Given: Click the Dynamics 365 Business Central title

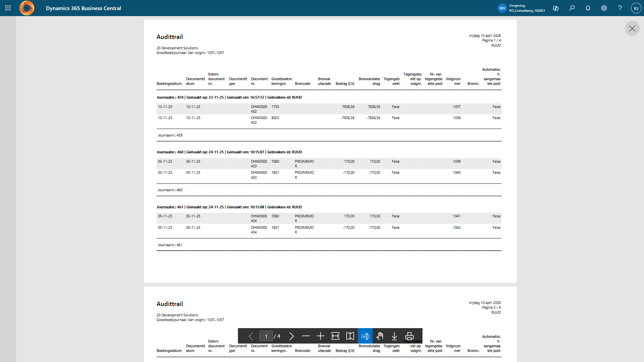Looking at the screenshot, I should coord(83,8).
